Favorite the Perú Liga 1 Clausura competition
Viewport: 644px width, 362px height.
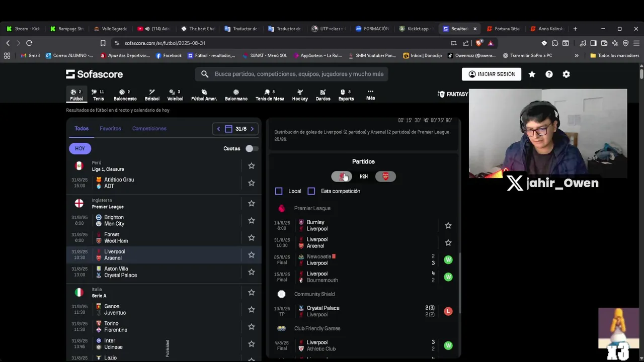(x=251, y=166)
